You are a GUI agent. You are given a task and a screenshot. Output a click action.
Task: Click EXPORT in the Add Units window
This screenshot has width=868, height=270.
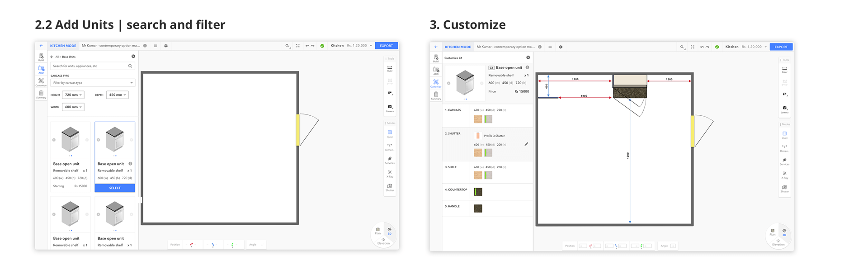coord(386,46)
